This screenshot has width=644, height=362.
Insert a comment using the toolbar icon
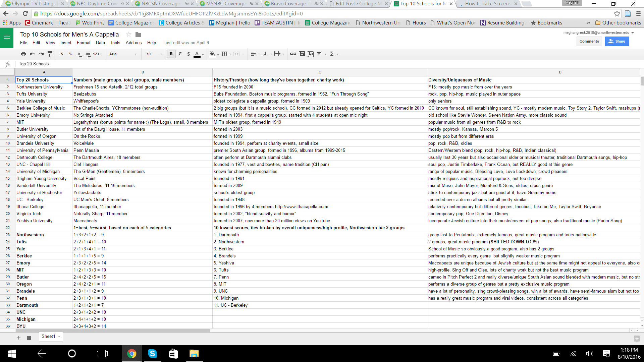[302, 54]
